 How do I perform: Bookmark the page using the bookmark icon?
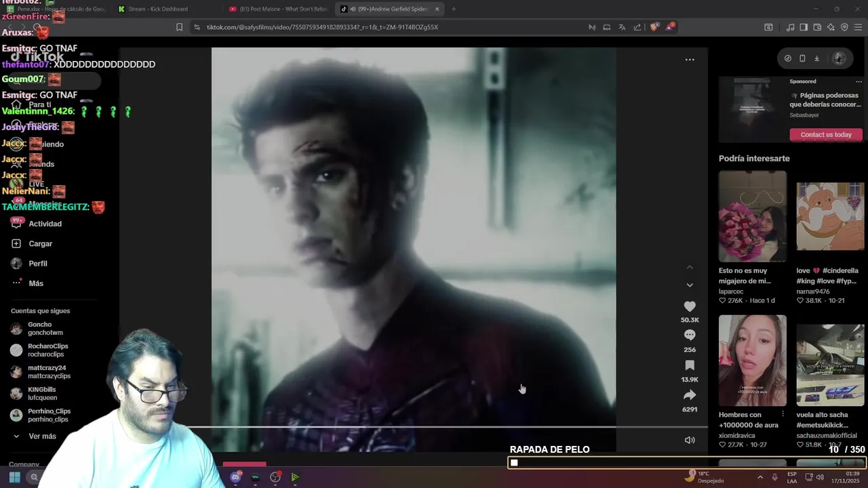click(179, 27)
